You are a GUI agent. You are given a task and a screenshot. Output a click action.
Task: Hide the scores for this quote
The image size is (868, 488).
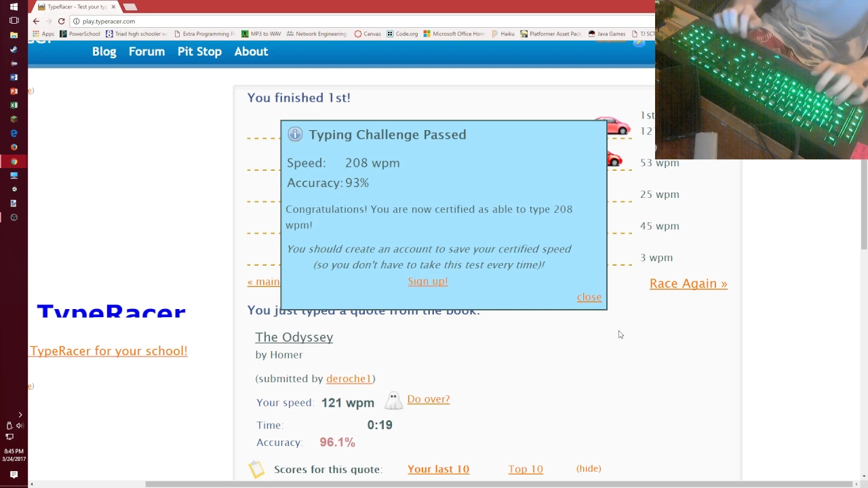point(589,468)
